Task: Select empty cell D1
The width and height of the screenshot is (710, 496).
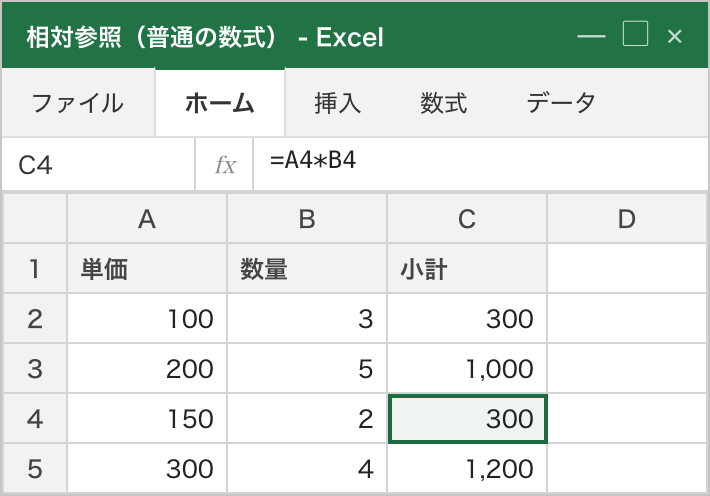Action: (627, 269)
